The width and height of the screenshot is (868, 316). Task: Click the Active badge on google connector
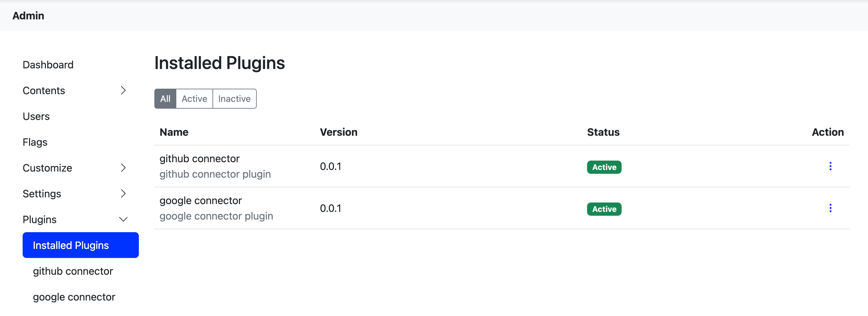(x=604, y=209)
